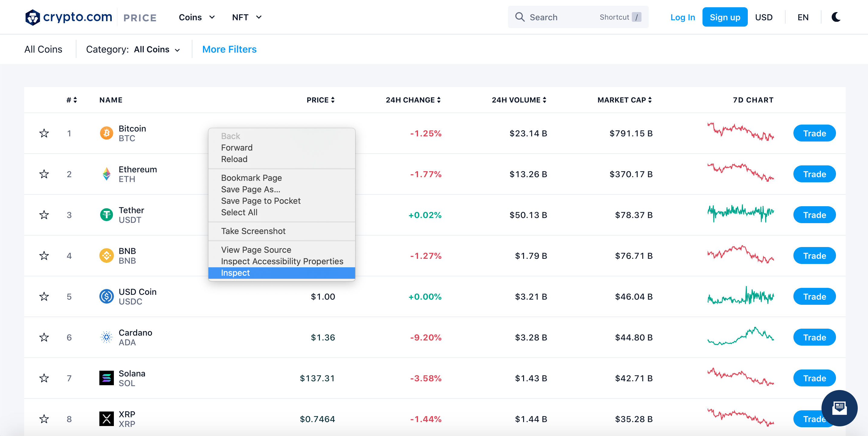Choose Save Page As in context menu
This screenshot has height=436, width=868.
(x=282, y=189)
